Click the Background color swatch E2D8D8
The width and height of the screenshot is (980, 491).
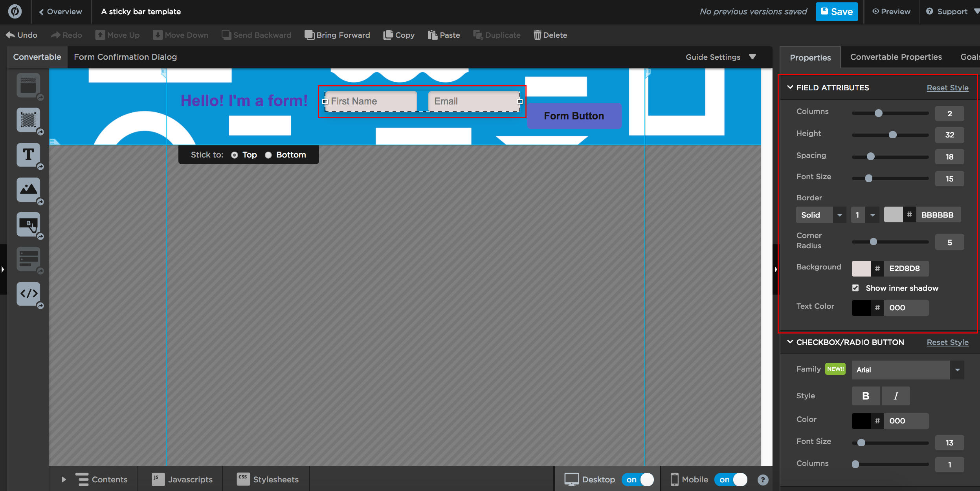(x=861, y=269)
